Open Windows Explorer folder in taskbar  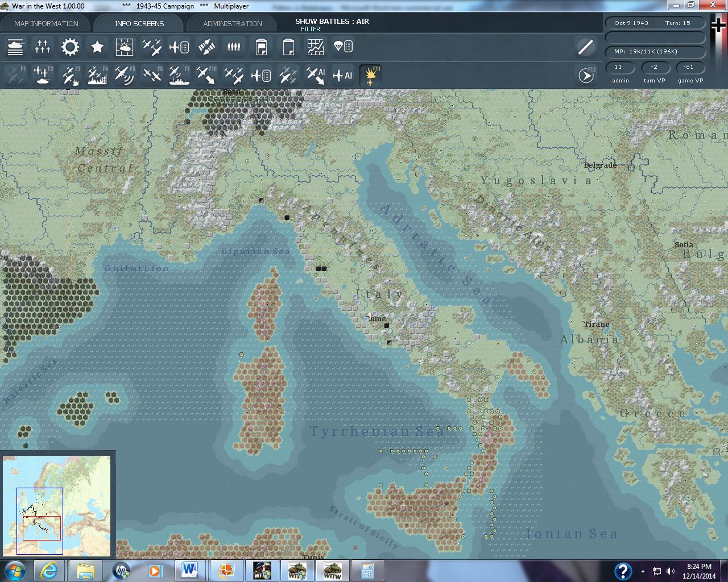coord(85,571)
